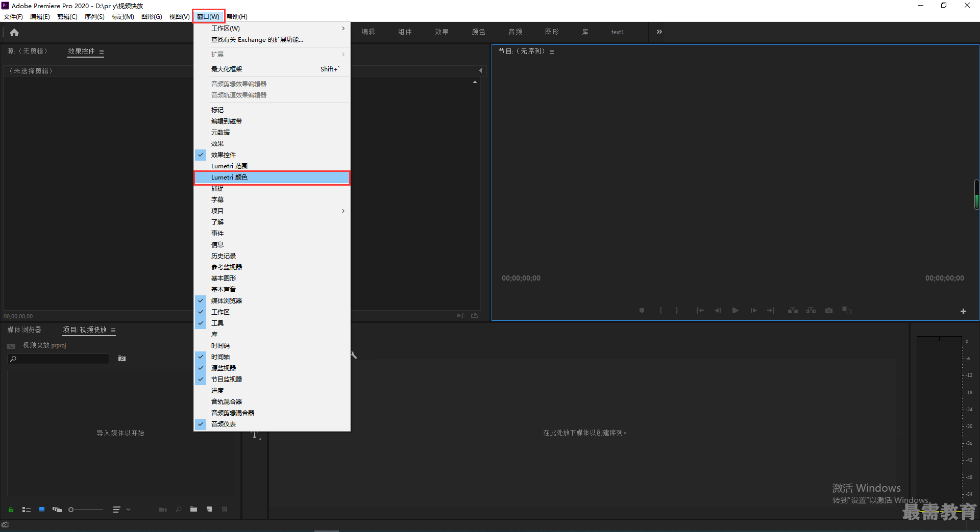The image size is (980, 532).
Task: Click the trash Clear icon
Action: 224,509
